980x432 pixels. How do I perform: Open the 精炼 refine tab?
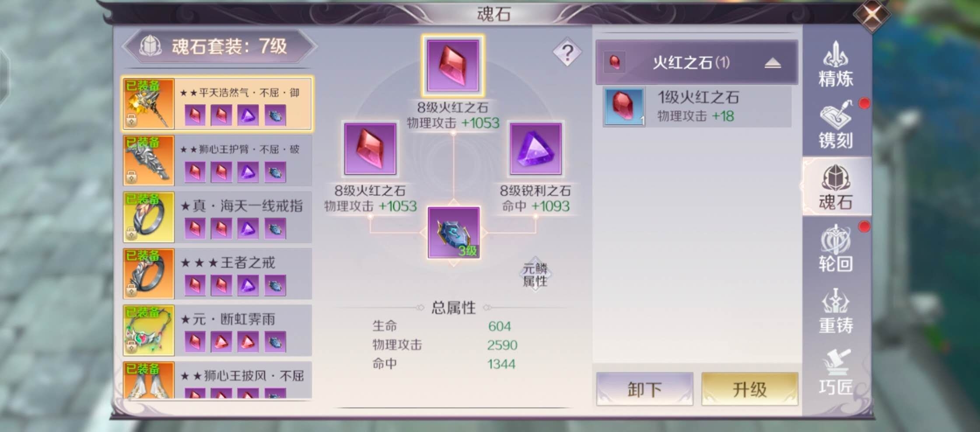point(836,64)
